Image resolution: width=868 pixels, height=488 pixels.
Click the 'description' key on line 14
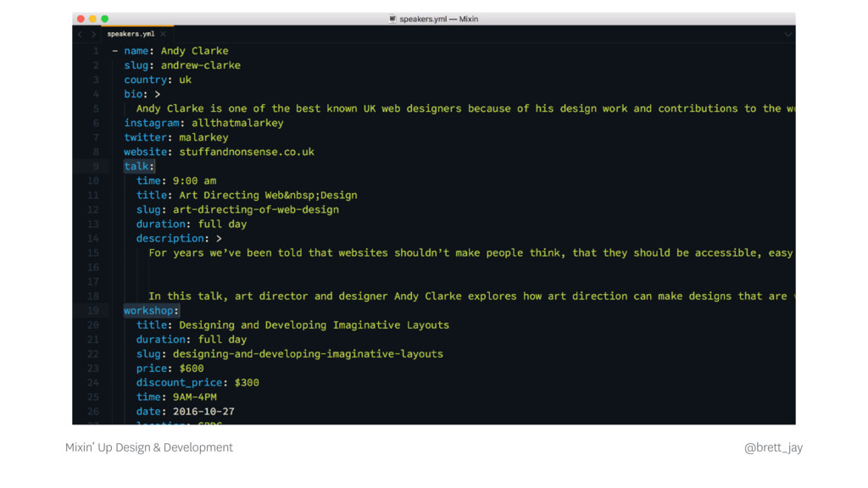170,238
